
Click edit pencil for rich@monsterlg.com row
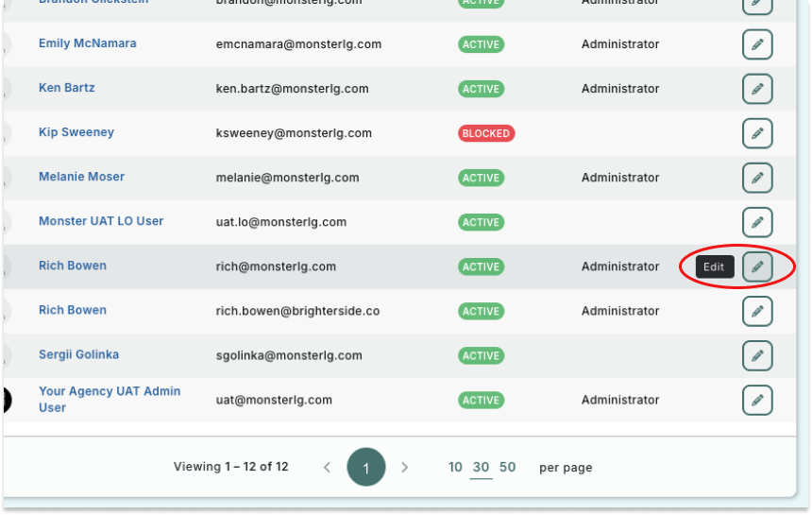[x=757, y=266]
